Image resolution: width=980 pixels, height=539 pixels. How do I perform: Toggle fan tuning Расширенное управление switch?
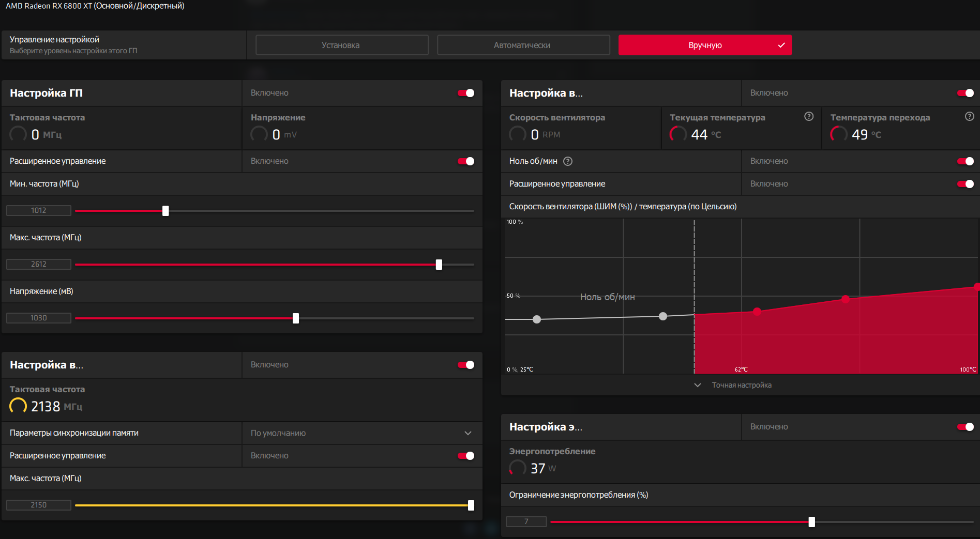965,184
